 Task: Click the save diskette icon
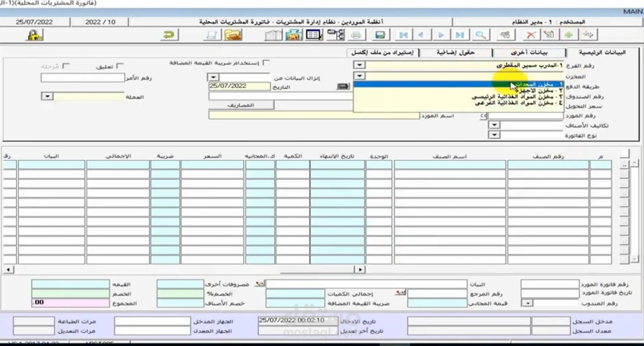[380, 35]
